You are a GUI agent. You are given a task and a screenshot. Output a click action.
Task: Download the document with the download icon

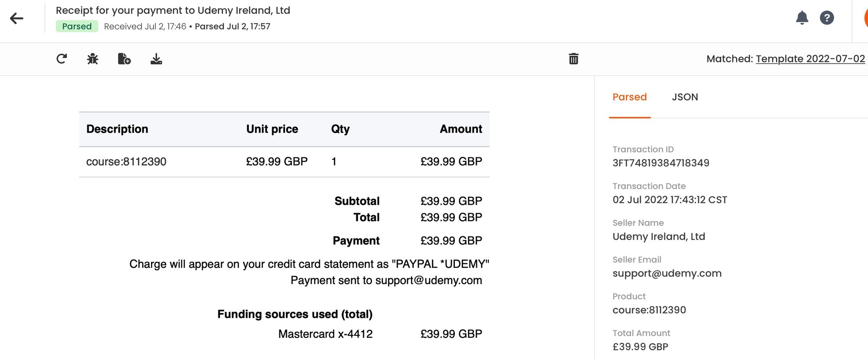pos(156,59)
